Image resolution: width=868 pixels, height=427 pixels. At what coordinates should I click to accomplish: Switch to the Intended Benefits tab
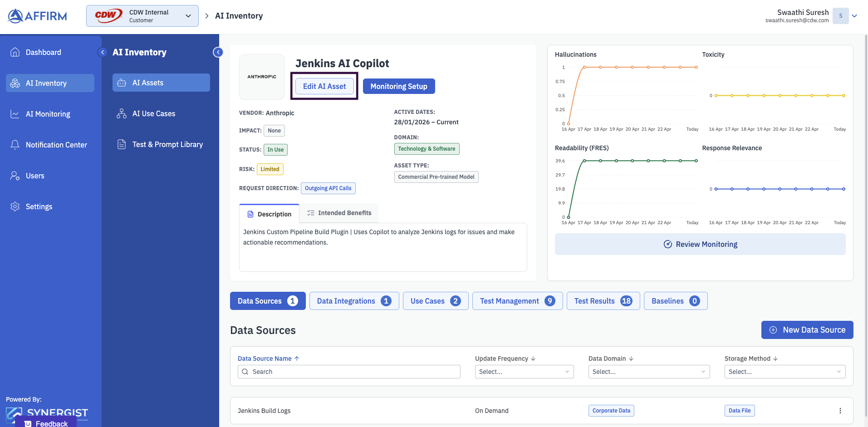[x=339, y=213]
